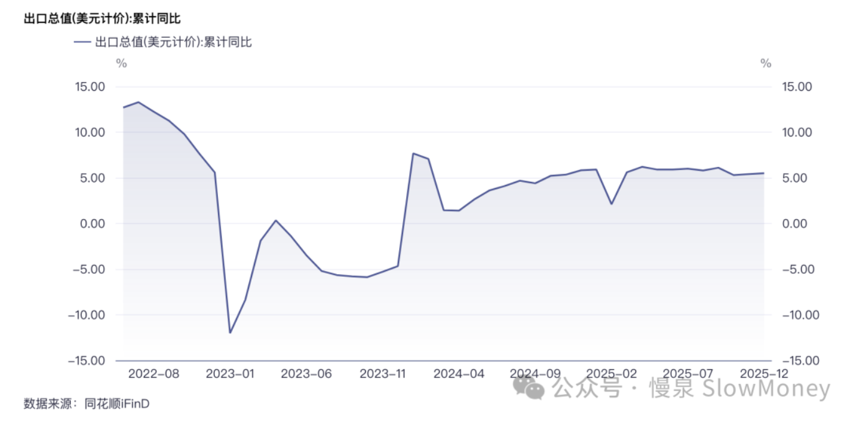Click the chart title 出口总值(美元计价):累计同比
Screen dimensions: 868x448
click(x=102, y=17)
